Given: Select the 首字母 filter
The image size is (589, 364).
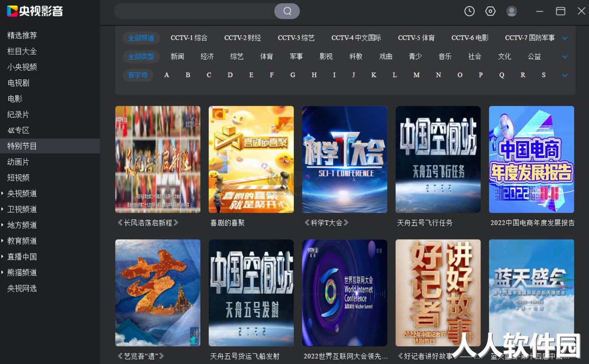Looking at the screenshot, I should [x=138, y=75].
